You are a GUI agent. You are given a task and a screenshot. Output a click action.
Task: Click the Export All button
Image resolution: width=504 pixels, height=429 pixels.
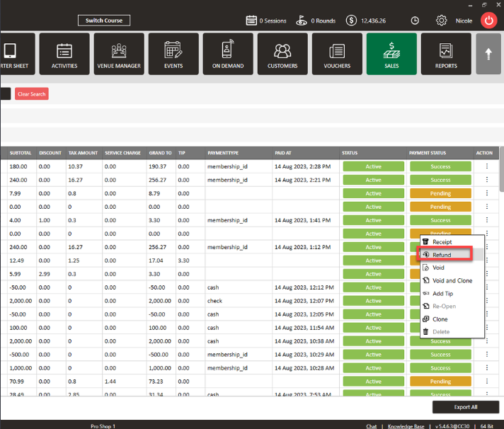coord(465,407)
